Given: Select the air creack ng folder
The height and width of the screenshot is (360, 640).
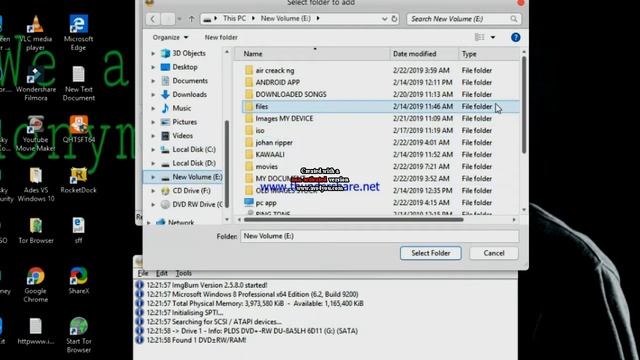Looking at the screenshot, I should point(275,70).
